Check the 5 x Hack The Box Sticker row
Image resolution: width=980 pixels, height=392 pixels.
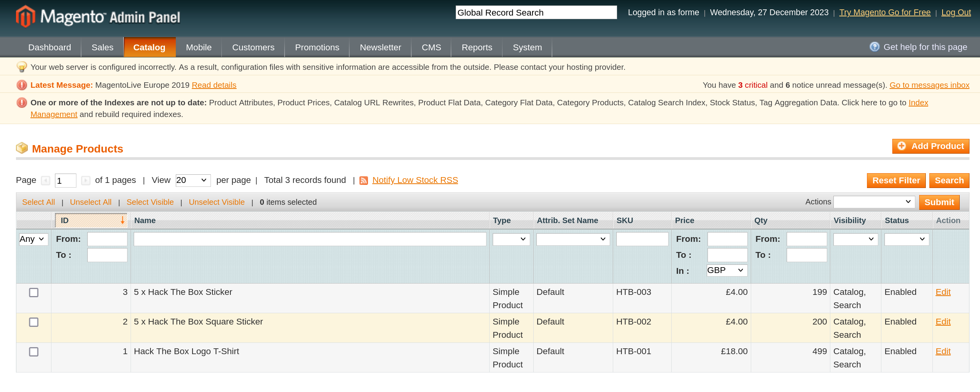pyautogui.click(x=34, y=293)
